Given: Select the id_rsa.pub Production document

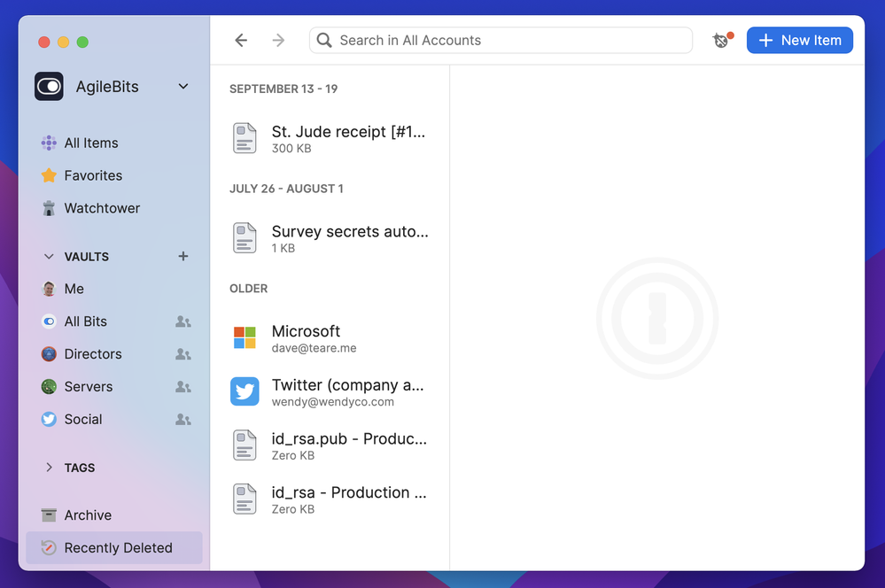Looking at the screenshot, I should (x=330, y=445).
